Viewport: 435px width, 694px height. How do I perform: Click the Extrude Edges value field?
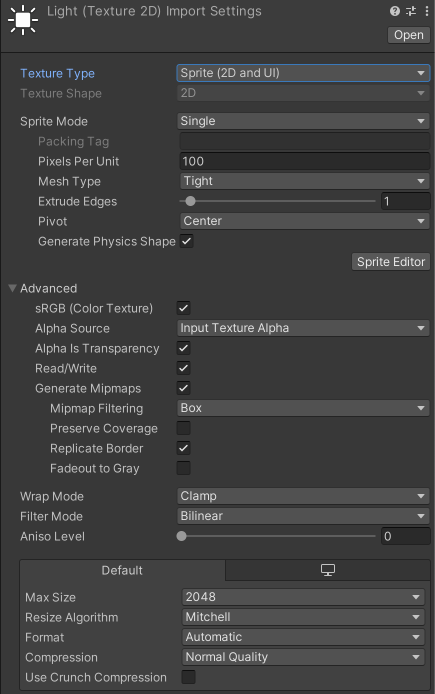click(405, 201)
